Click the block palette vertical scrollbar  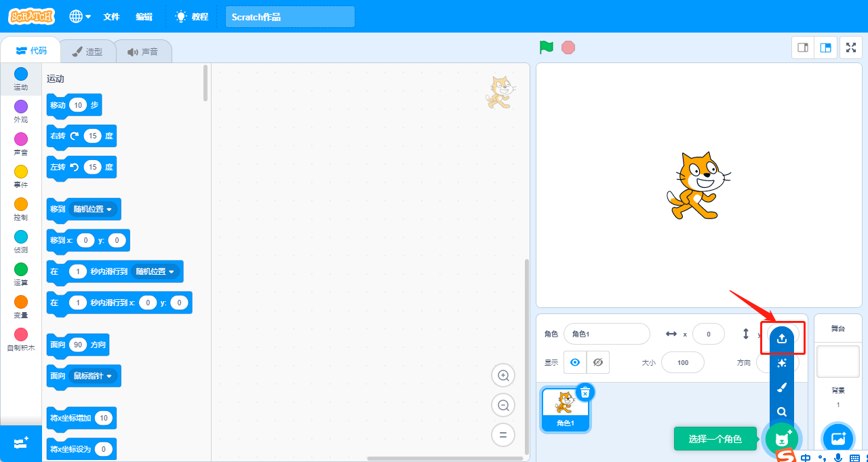[x=205, y=83]
